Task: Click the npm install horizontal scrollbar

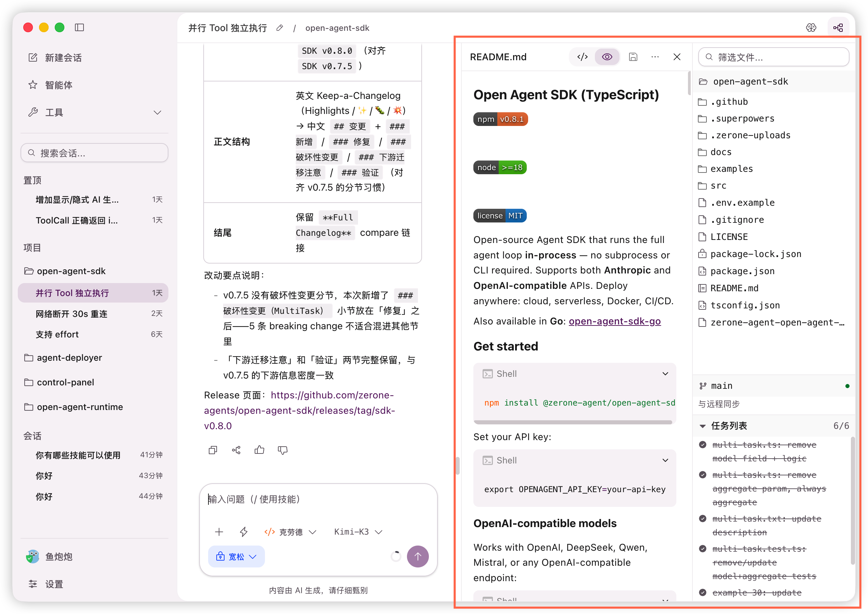Action: tap(573, 422)
